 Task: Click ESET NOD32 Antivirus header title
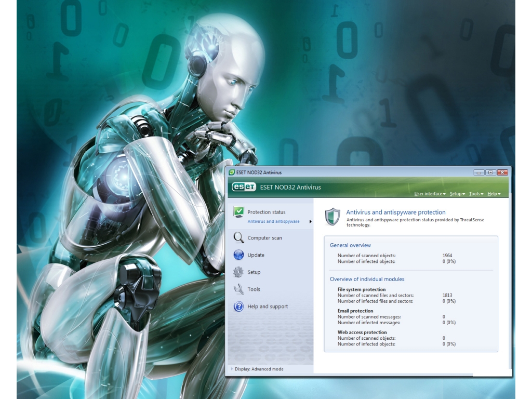pos(290,187)
